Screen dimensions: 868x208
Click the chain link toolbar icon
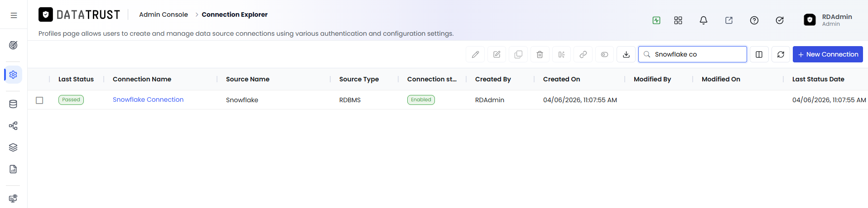[x=583, y=54]
